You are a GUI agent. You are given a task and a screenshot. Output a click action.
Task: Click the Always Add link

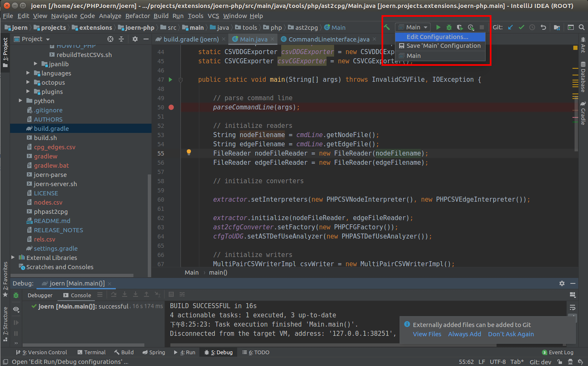(x=464, y=334)
